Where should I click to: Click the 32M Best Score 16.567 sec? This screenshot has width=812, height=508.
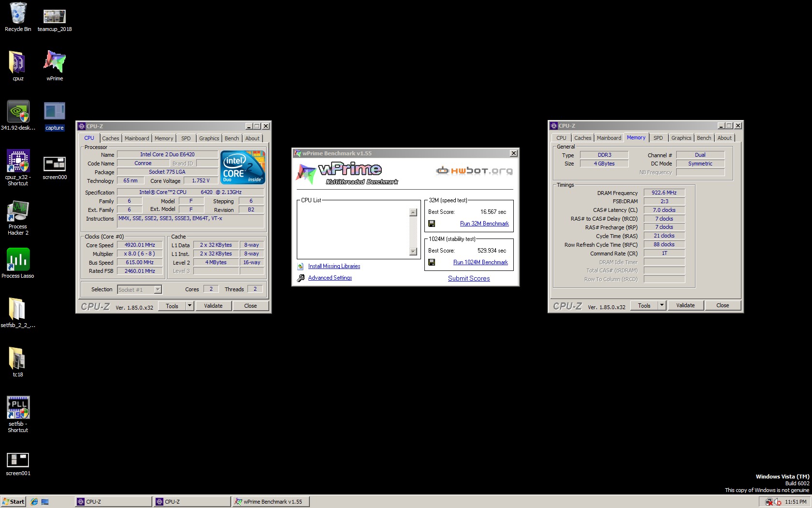pos(493,212)
